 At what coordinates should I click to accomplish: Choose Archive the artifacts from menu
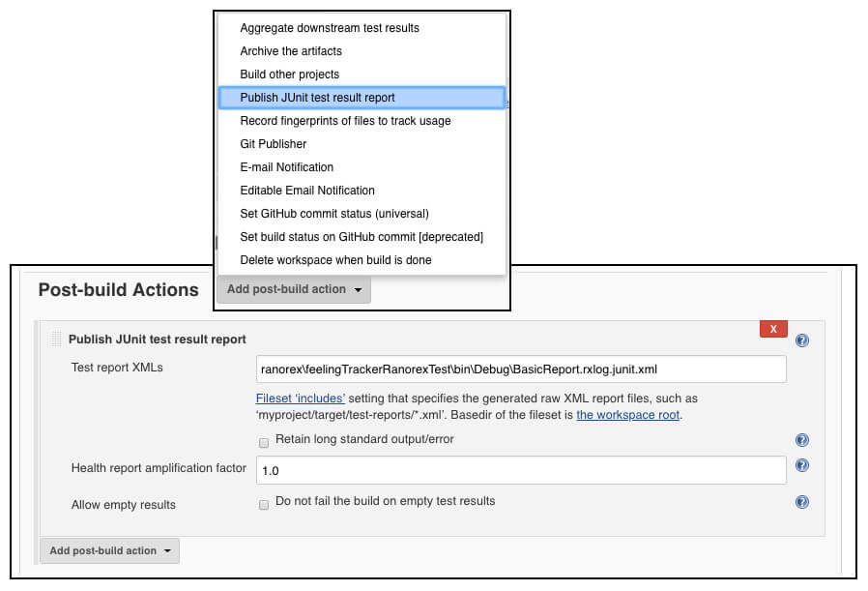362,51
